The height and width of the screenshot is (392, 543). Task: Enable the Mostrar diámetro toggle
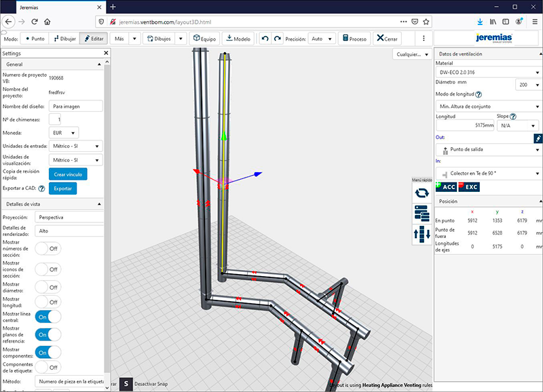(48, 286)
